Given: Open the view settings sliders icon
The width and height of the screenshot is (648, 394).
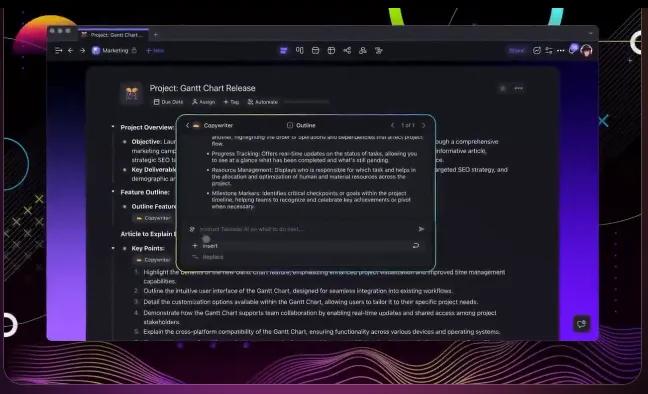Looking at the screenshot, I should click(549, 50).
